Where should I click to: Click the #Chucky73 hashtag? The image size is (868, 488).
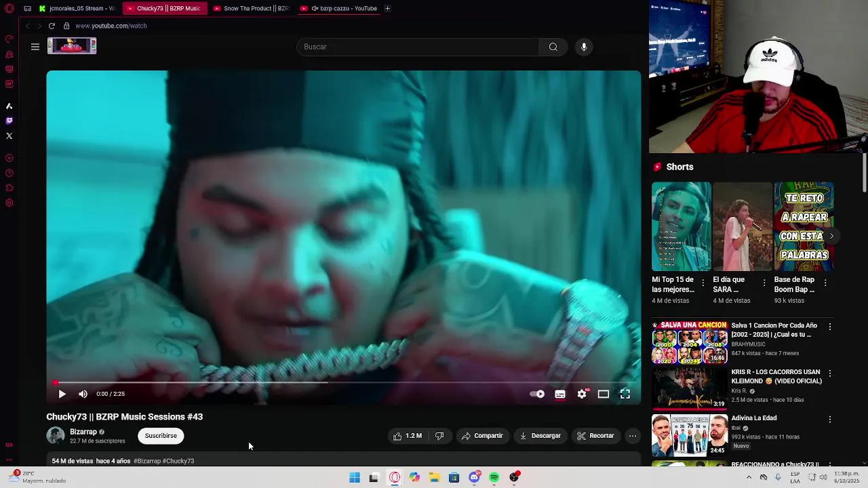pyautogui.click(x=179, y=461)
